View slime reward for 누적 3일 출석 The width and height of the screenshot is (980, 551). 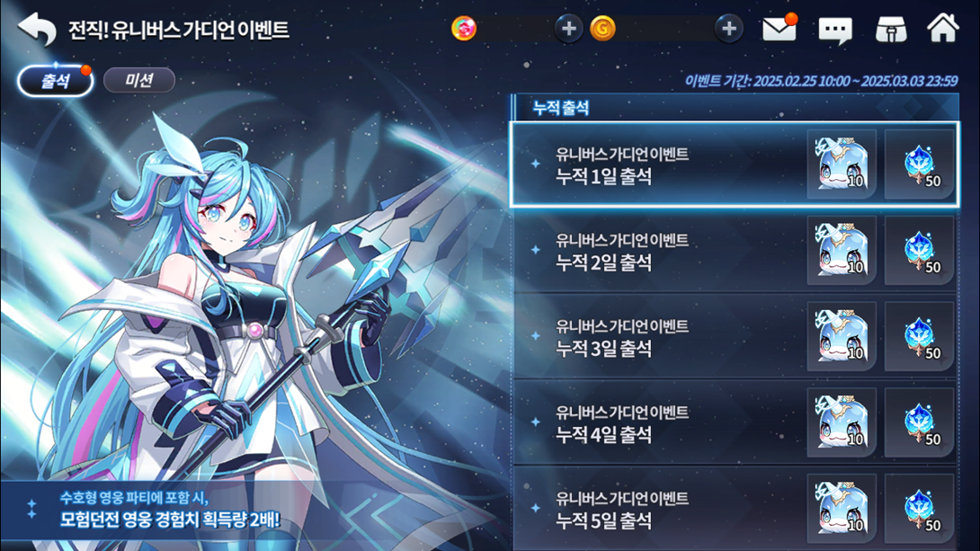pyautogui.click(x=842, y=337)
